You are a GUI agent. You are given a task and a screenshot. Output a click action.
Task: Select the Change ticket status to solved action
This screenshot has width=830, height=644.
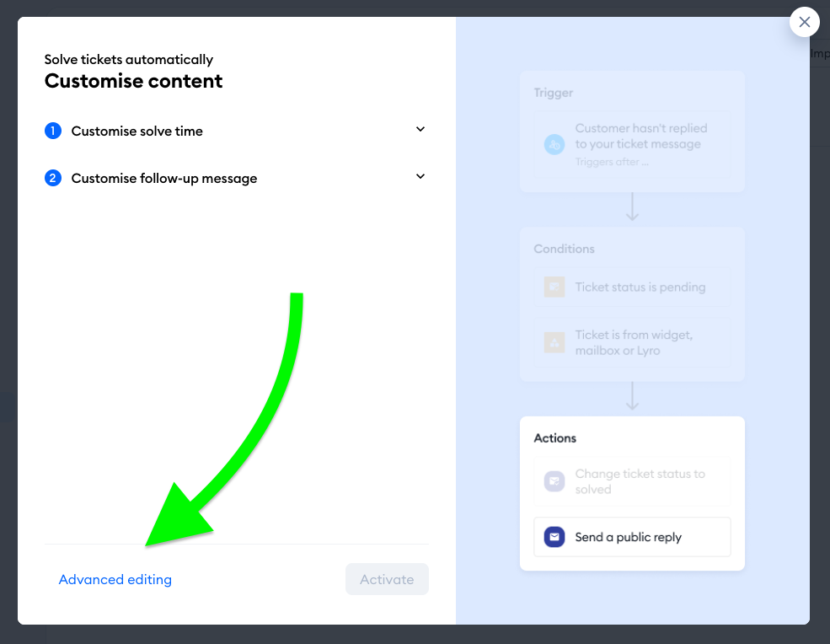click(632, 481)
